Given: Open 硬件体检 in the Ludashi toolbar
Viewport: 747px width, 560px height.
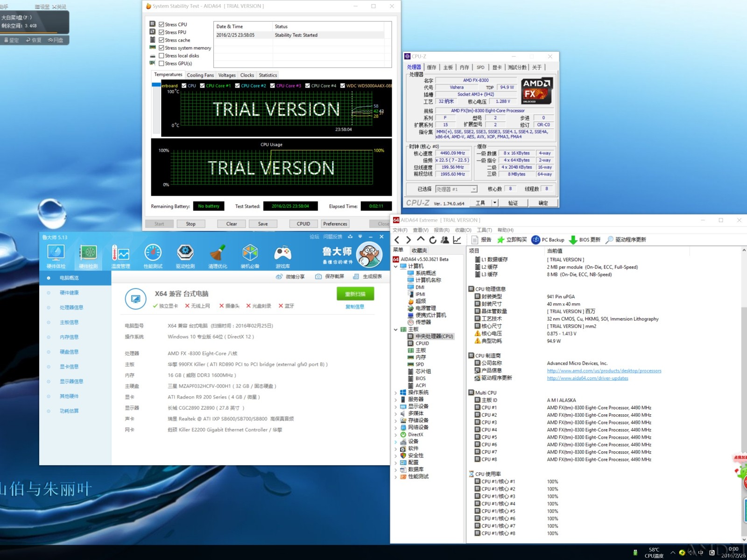Looking at the screenshot, I should point(56,256).
